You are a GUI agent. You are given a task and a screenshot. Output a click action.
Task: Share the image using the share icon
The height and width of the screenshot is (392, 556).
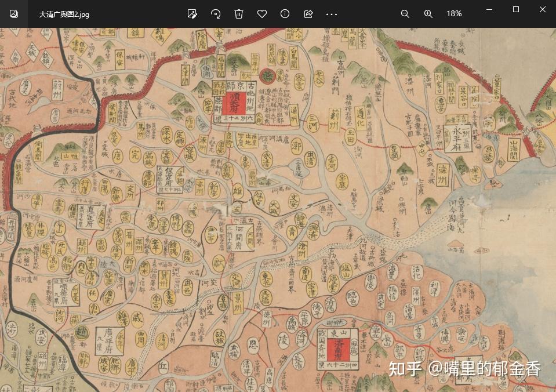click(x=308, y=14)
